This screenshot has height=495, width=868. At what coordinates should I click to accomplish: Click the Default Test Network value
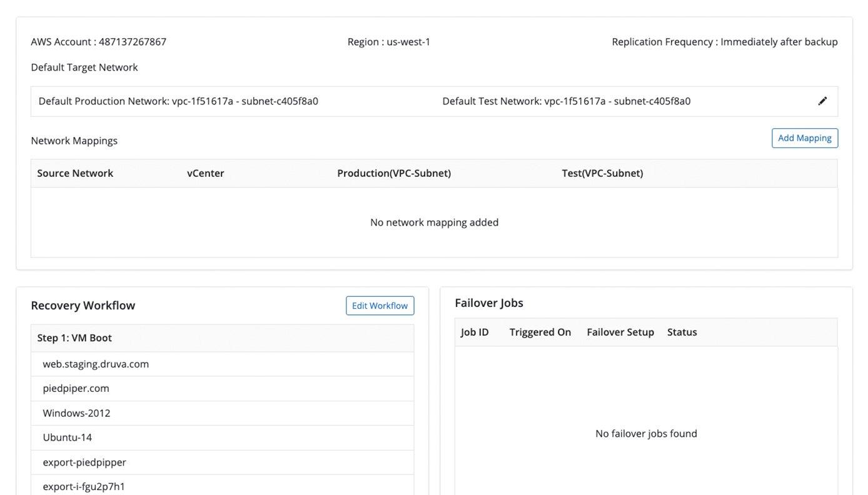(x=617, y=101)
